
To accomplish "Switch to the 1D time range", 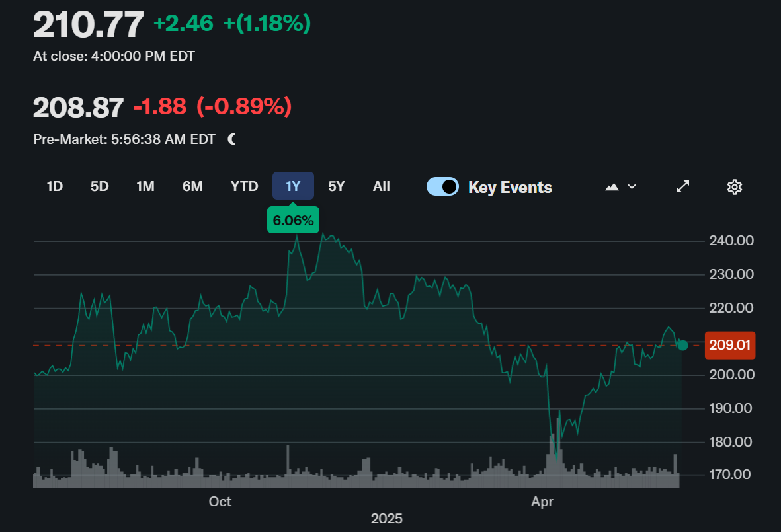I will (54, 186).
